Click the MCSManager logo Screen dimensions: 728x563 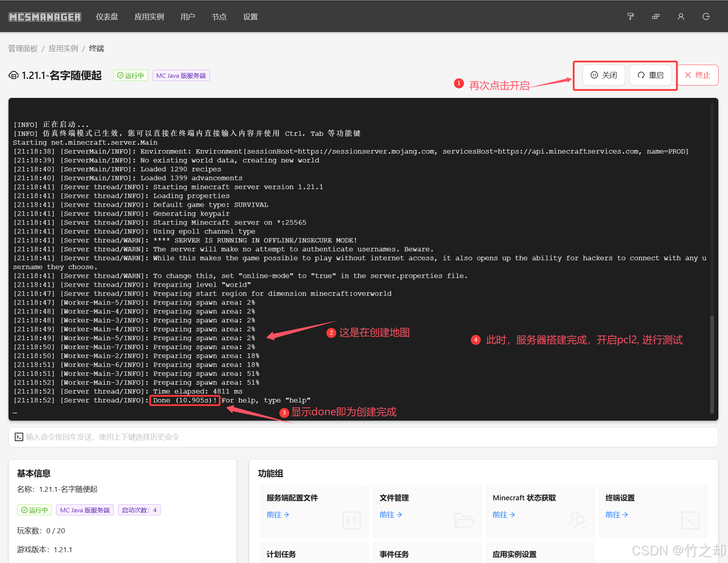pyautogui.click(x=45, y=17)
